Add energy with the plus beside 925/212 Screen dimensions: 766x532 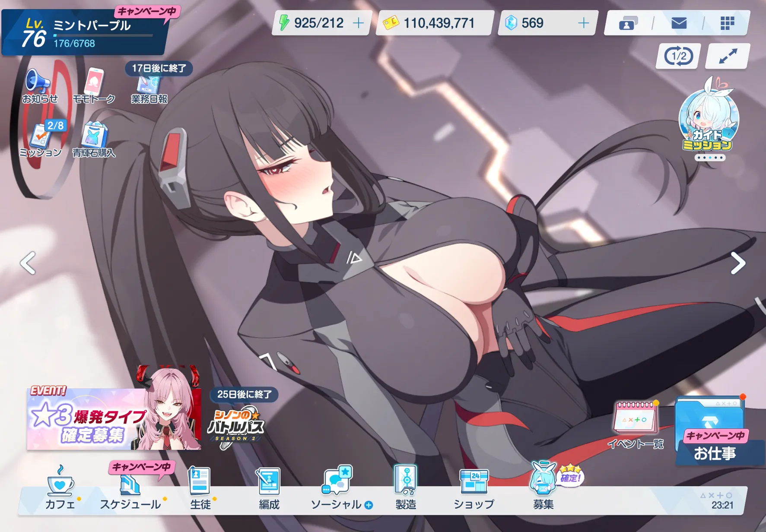pos(358,23)
